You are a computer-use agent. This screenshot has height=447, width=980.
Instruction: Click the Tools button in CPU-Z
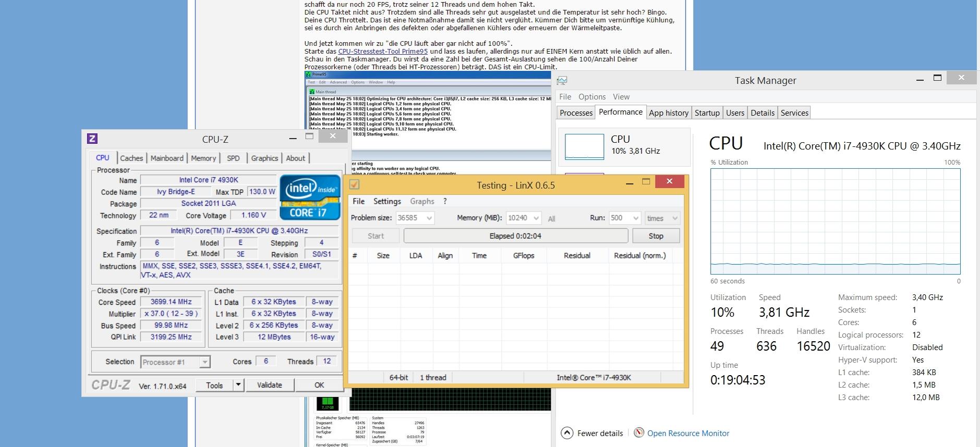click(214, 385)
